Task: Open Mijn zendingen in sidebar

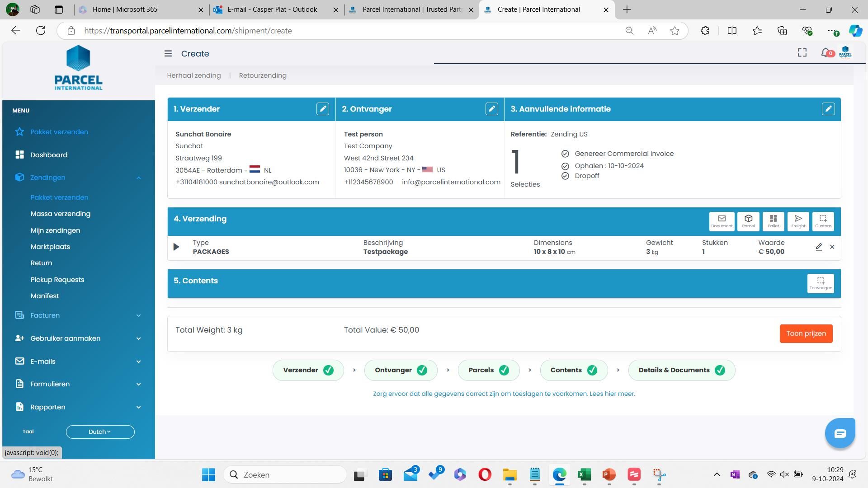Action: tap(55, 230)
